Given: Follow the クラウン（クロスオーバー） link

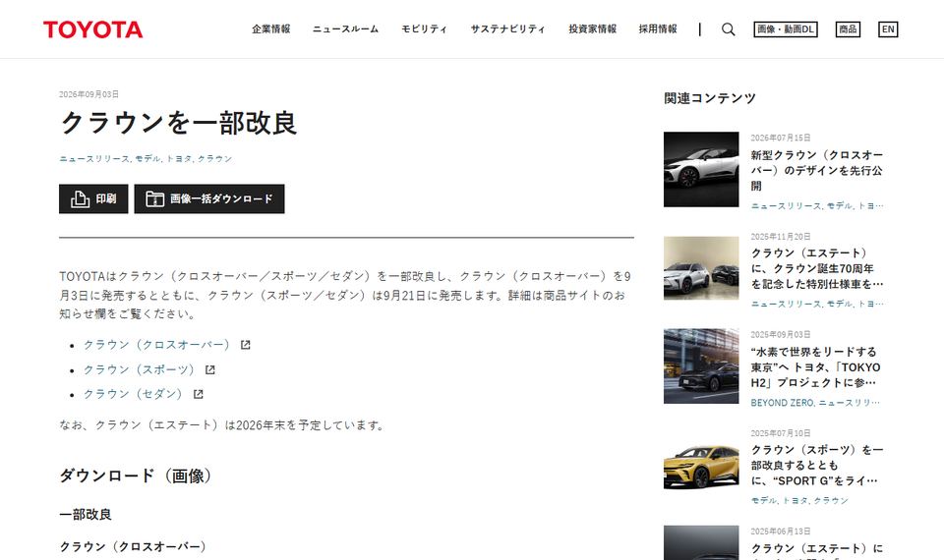Looking at the screenshot, I should click(x=156, y=345).
